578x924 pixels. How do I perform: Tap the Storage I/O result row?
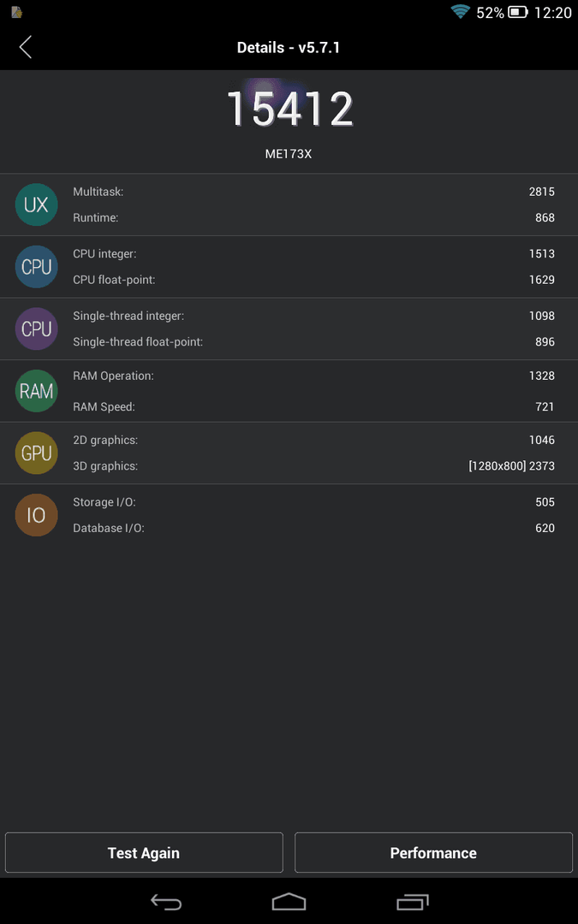tap(313, 502)
